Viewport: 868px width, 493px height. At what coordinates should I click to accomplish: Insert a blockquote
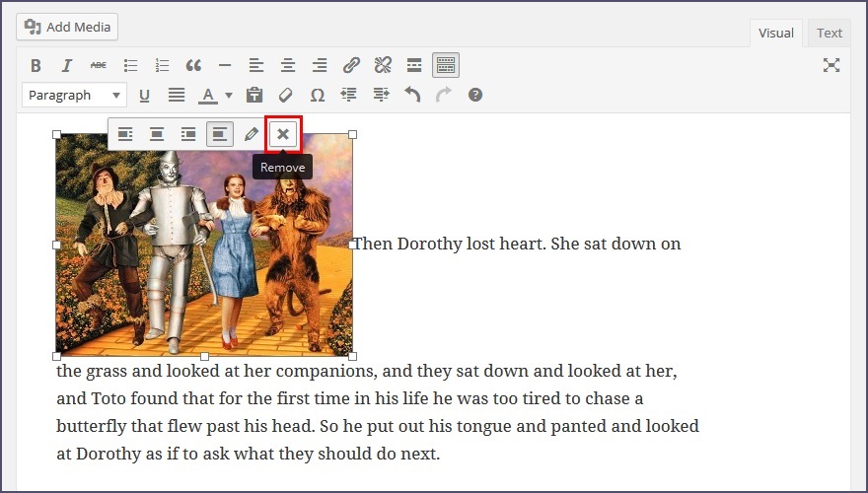[193, 66]
